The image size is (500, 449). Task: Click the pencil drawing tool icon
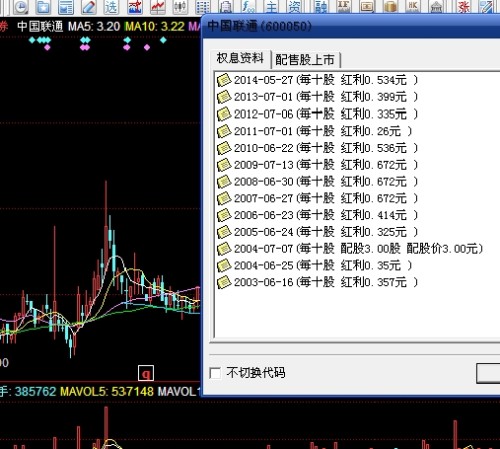pos(89,7)
